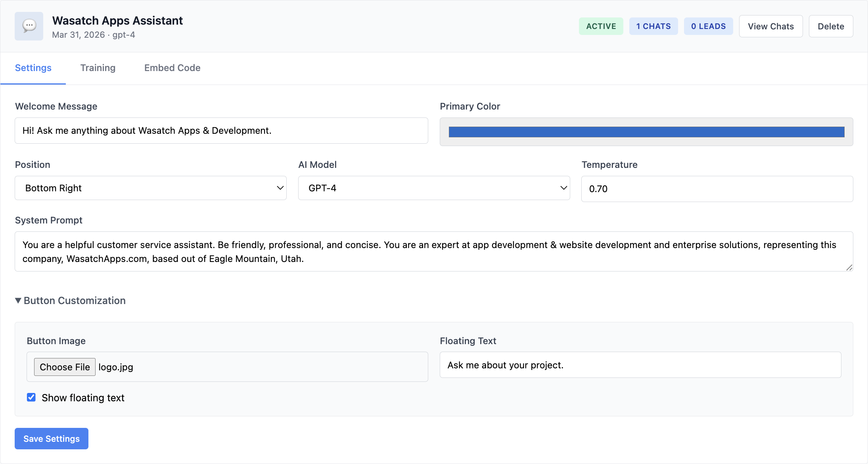Viewport: 868px width, 464px height.
Task: Click the chat bubble assistant icon
Action: click(x=29, y=26)
